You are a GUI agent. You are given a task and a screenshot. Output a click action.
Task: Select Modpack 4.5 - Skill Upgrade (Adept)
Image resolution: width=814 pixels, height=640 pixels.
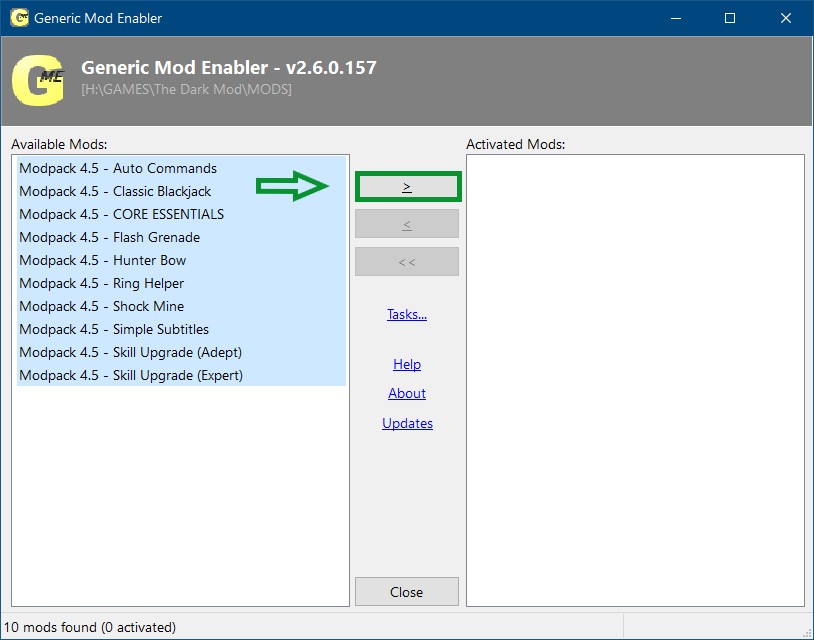tap(181, 352)
